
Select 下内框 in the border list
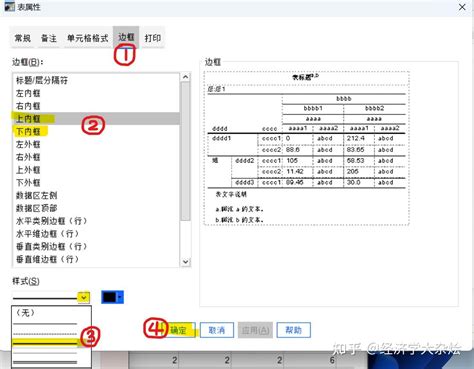click(x=96, y=131)
